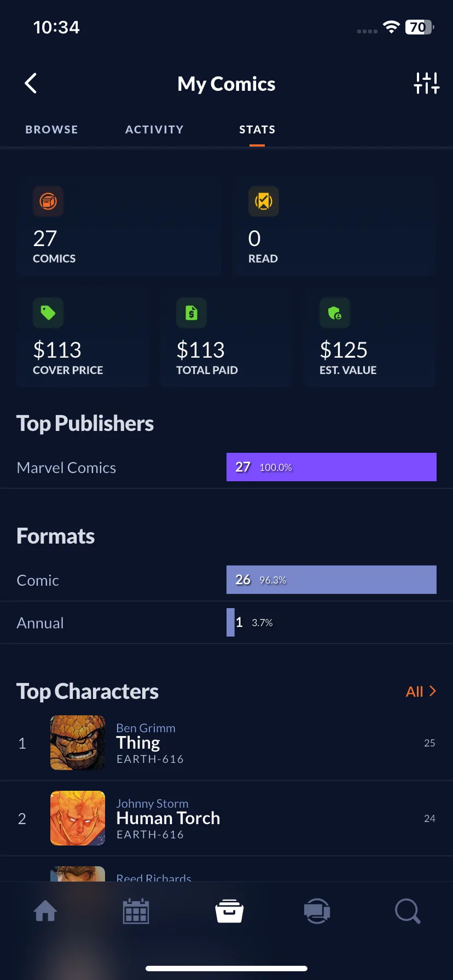Open the Thing character thumbnail
The width and height of the screenshot is (453, 980).
78,743
